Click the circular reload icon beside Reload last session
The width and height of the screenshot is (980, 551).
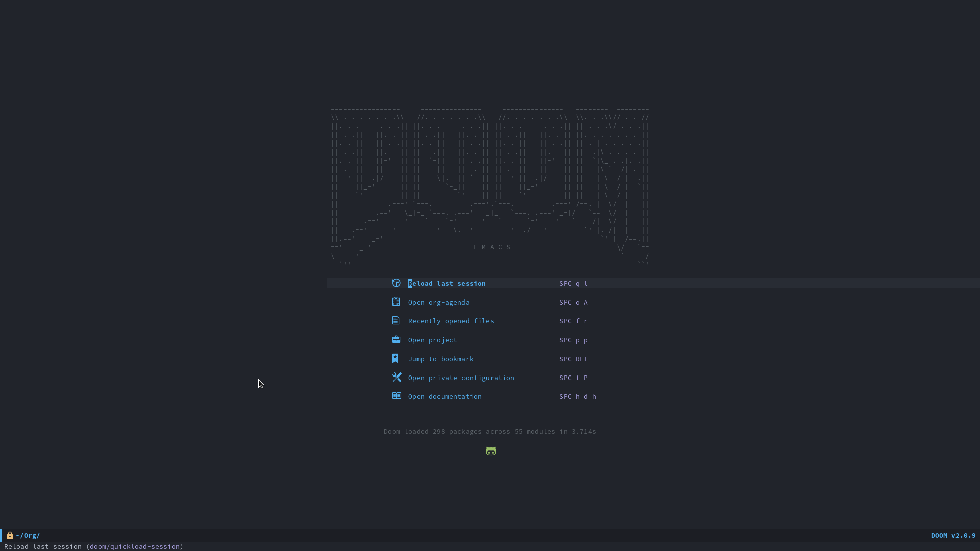pyautogui.click(x=396, y=283)
